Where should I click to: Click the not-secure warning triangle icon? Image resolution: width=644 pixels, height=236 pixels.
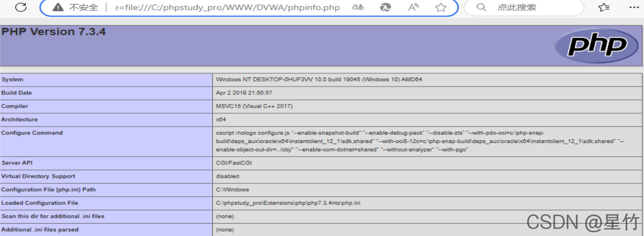(58, 7)
